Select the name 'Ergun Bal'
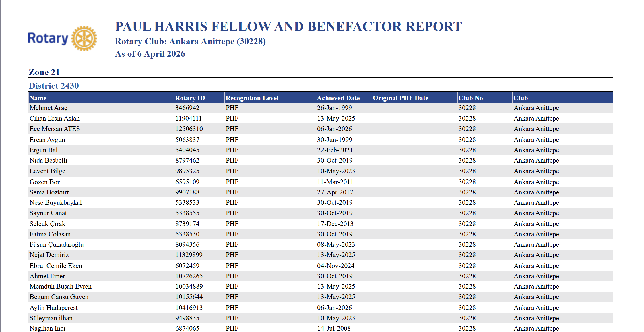The width and height of the screenshot is (644, 332). pos(44,150)
